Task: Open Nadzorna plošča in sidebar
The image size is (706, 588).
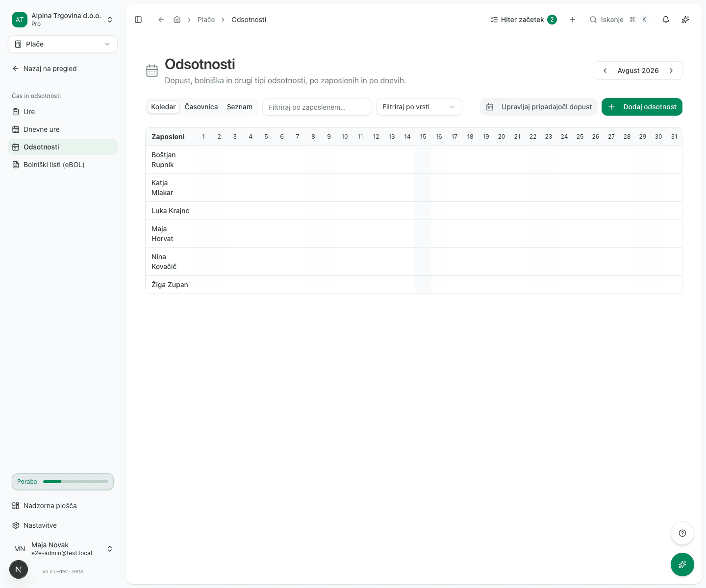Action: point(63,506)
